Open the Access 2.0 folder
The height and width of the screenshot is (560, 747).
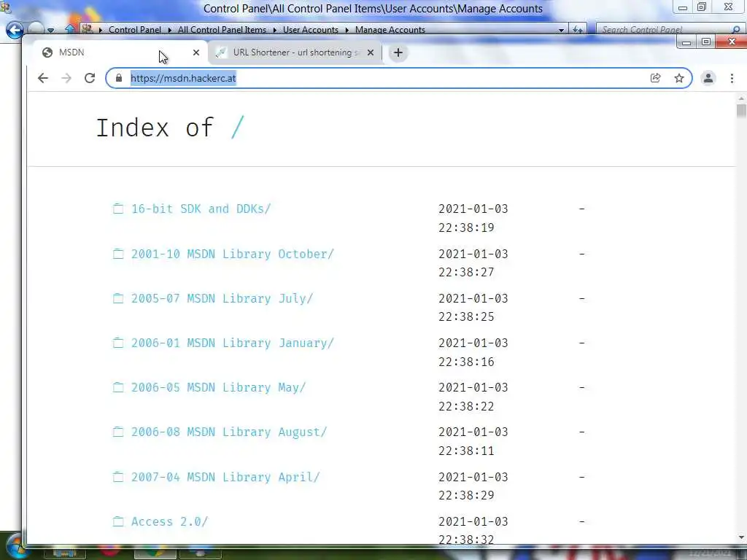click(169, 521)
